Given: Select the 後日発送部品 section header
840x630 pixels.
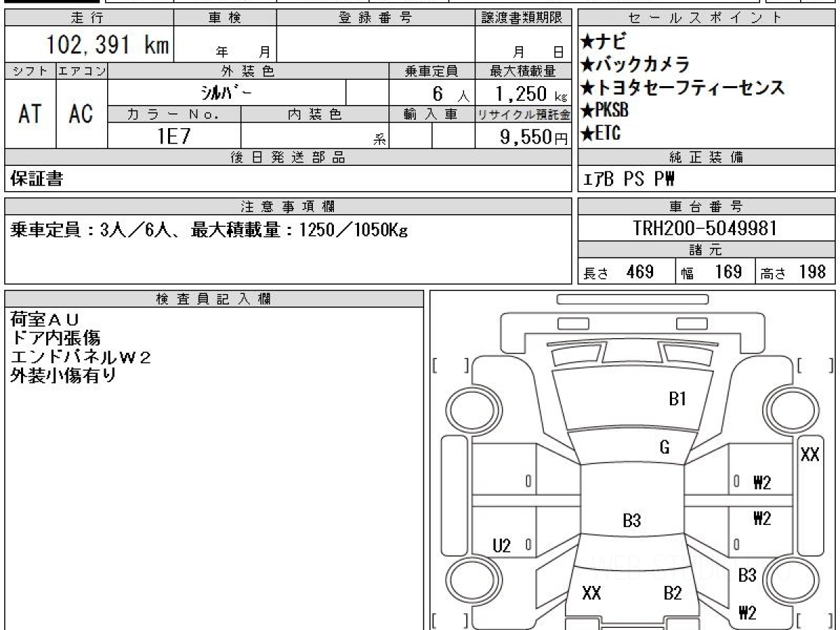Looking at the screenshot, I should [288, 157].
